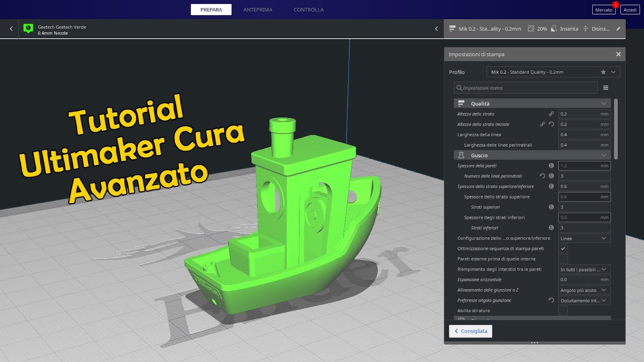644x362 pixels.
Task: Click the Impostazioni ricerca search field
Action: (526, 87)
